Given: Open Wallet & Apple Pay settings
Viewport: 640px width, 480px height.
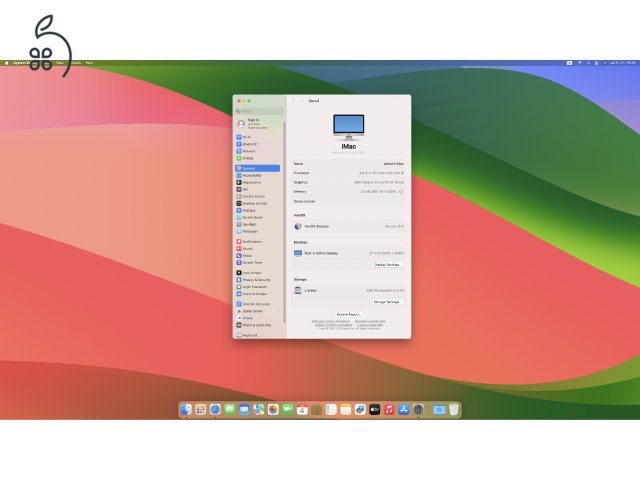Looking at the screenshot, I should (x=258, y=325).
